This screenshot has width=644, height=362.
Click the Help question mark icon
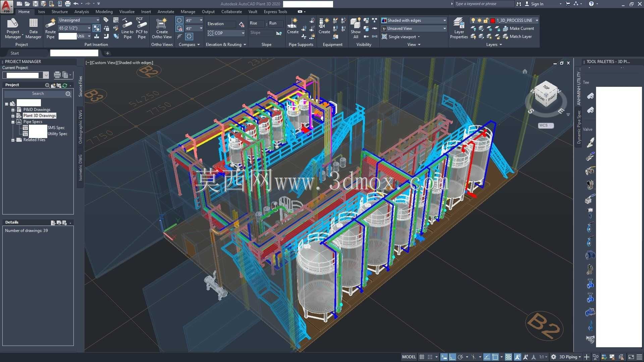591,4
